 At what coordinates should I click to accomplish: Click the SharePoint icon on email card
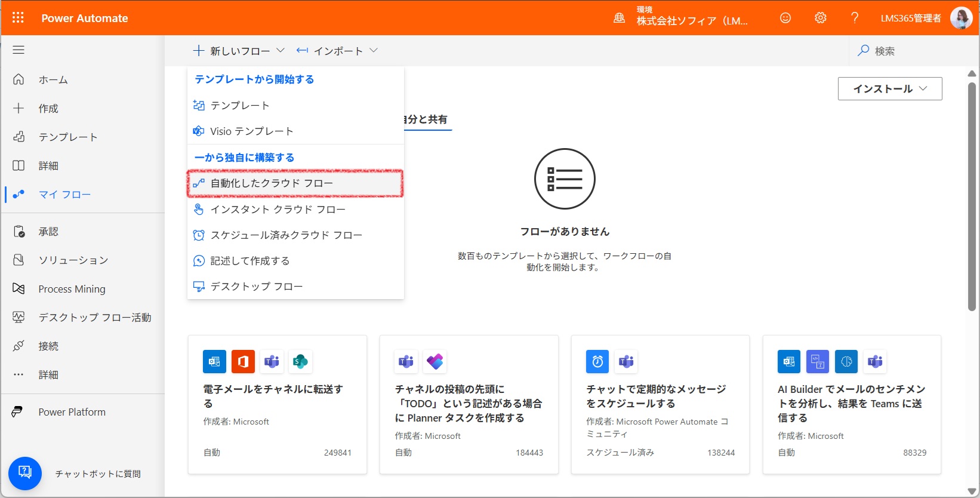(300, 361)
